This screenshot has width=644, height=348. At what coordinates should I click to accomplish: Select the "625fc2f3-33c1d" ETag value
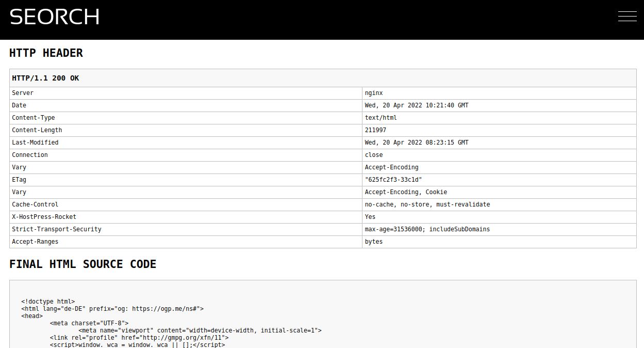pos(393,180)
